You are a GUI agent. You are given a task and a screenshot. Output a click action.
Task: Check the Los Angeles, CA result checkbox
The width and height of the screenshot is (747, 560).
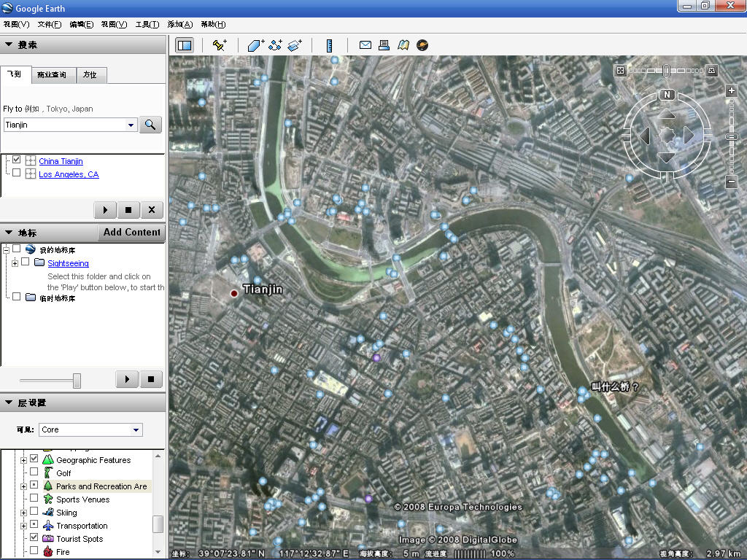[x=16, y=174]
